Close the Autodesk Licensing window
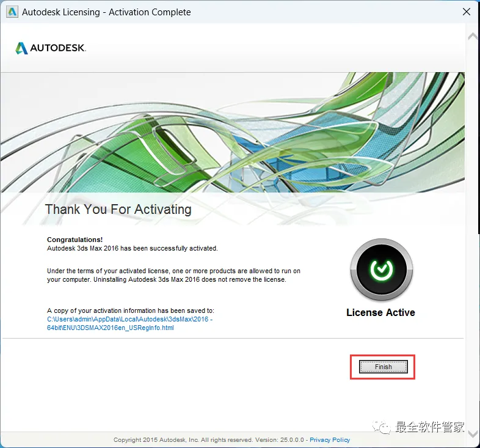 (467, 12)
